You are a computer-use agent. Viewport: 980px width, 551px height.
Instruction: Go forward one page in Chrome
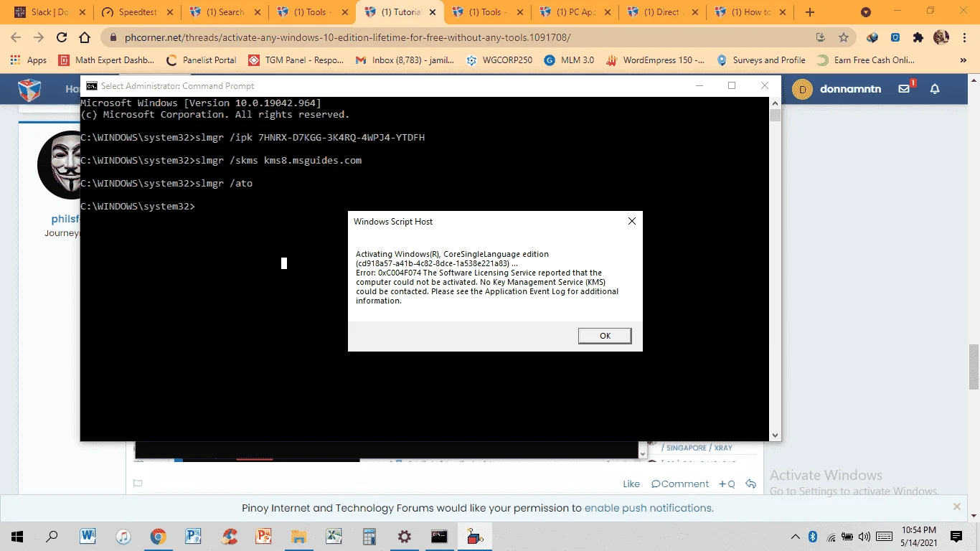39,37
